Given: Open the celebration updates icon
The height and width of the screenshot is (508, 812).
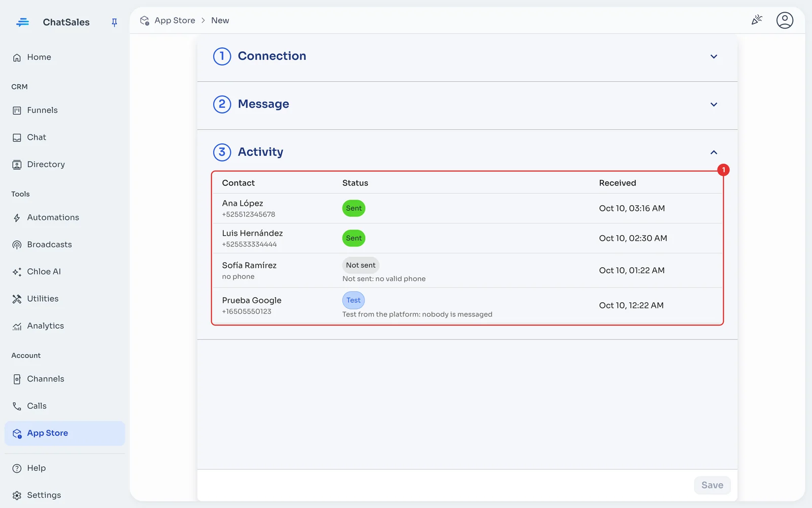Looking at the screenshot, I should tap(757, 20).
